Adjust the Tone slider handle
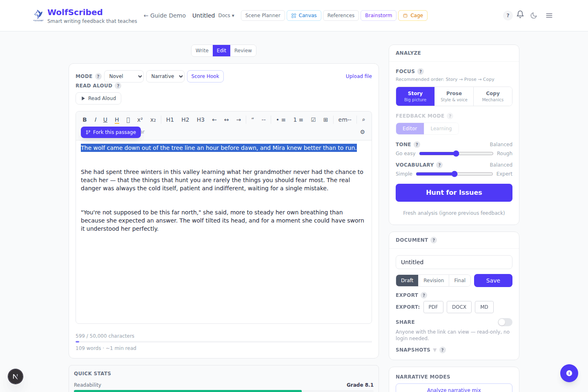The image size is (588, 392). click(456, 154)
